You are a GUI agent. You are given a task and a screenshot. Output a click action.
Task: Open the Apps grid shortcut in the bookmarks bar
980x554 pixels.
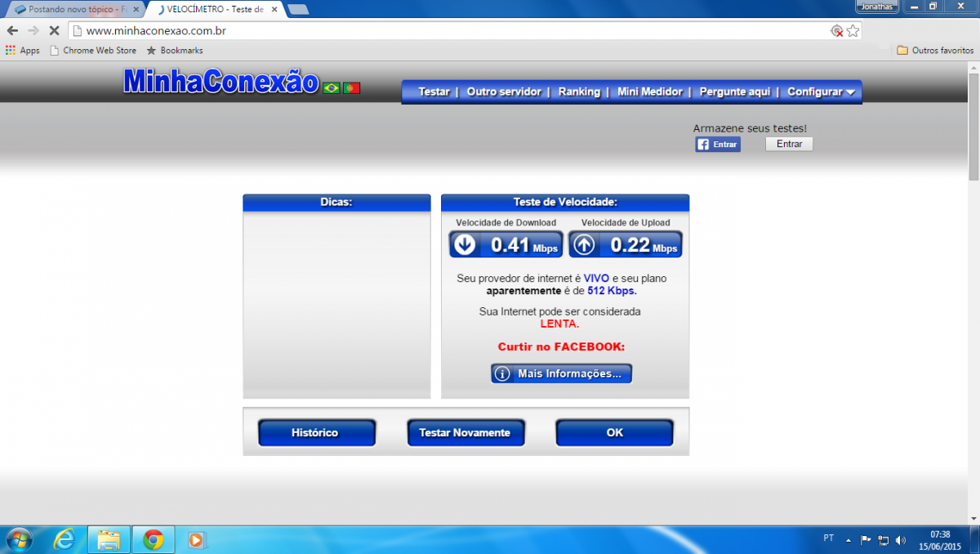[x=22, y=51]
